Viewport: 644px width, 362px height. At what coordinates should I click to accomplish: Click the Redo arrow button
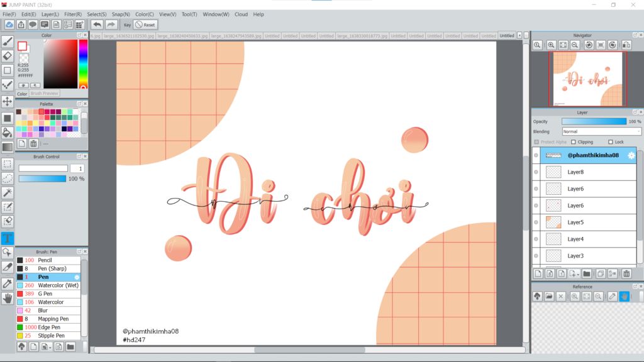pos(111,25)
